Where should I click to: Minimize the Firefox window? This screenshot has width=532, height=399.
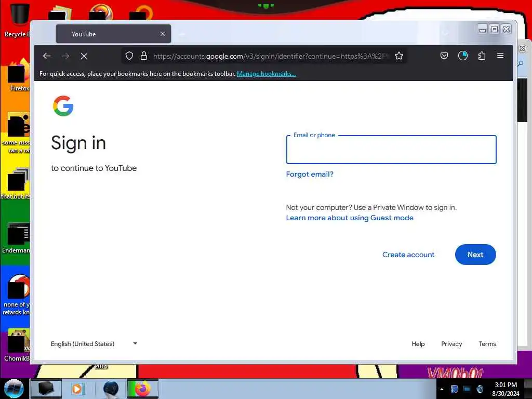tap(482, 30)
